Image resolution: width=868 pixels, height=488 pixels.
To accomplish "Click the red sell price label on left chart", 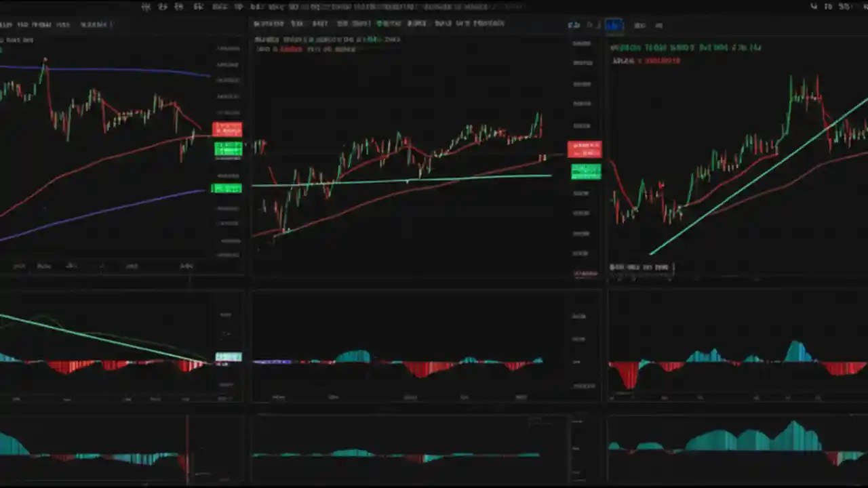I will [x=227, y=129].
